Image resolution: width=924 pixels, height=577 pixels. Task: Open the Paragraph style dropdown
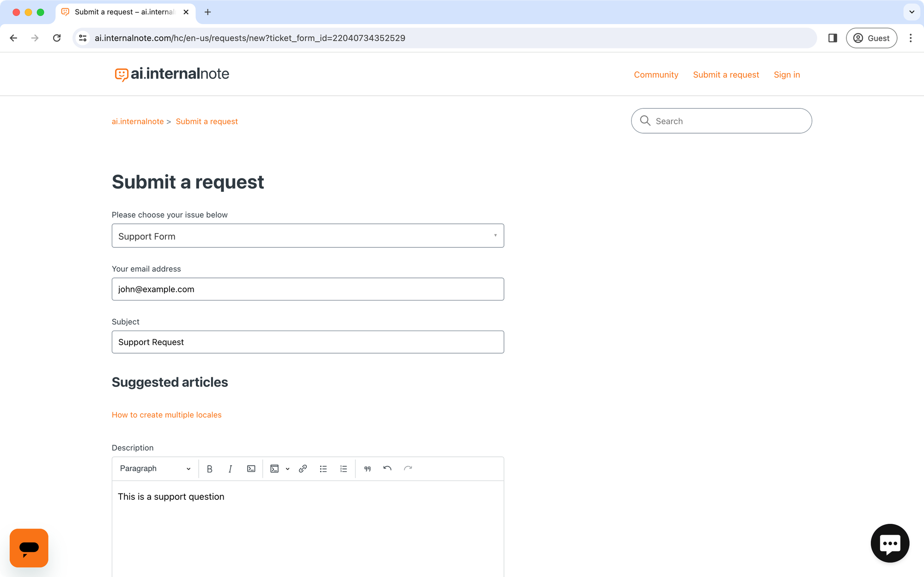155,469
